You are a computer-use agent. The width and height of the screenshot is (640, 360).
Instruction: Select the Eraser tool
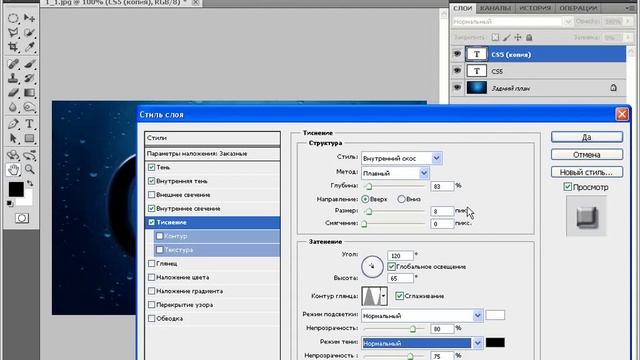click(13, 93)
